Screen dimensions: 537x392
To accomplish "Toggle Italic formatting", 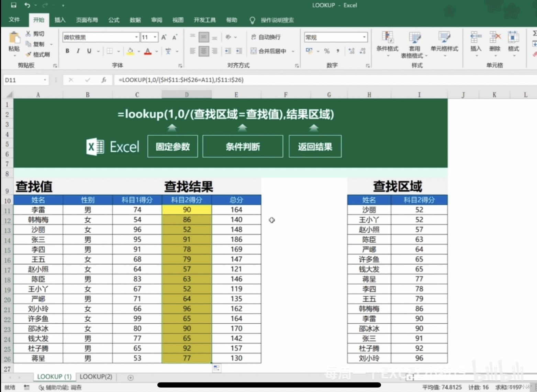I will 78,51.
